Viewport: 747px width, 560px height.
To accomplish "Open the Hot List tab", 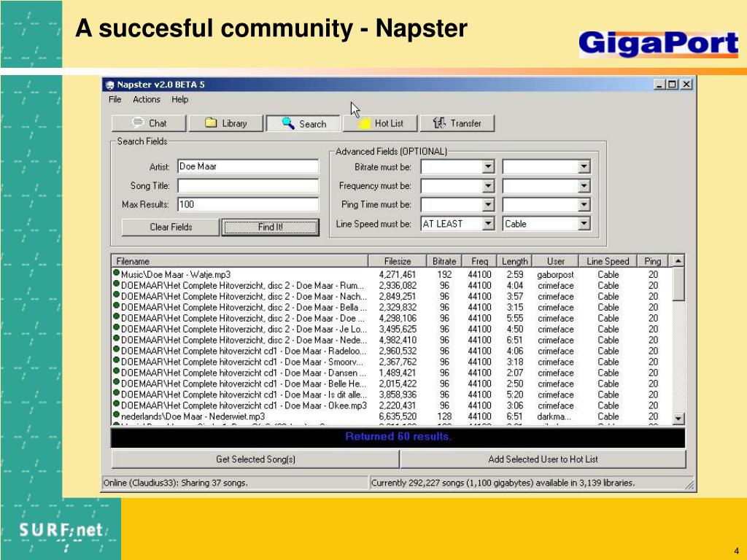I will [380, 123].
